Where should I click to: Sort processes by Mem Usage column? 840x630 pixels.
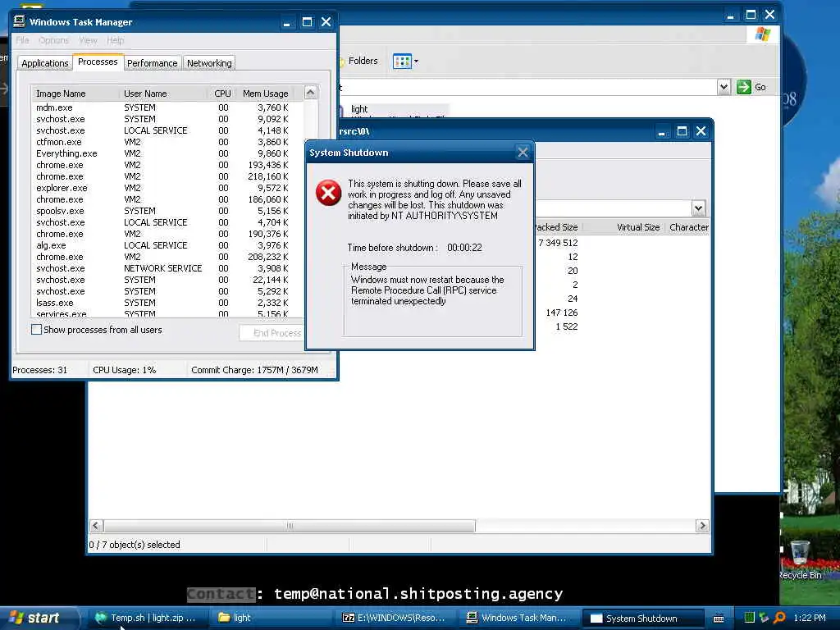265,94
